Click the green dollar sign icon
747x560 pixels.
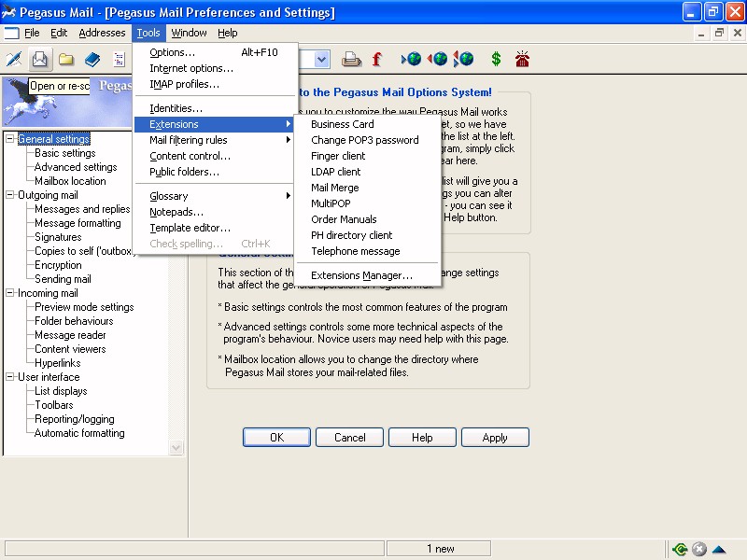pyautogui.click(x=496, y=59)
